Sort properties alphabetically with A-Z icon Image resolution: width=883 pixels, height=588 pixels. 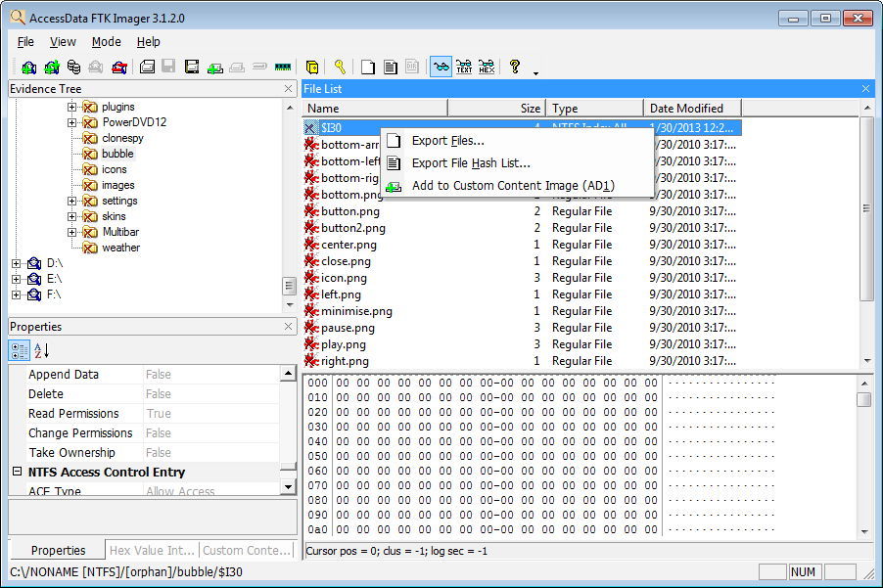click(41, 350)
